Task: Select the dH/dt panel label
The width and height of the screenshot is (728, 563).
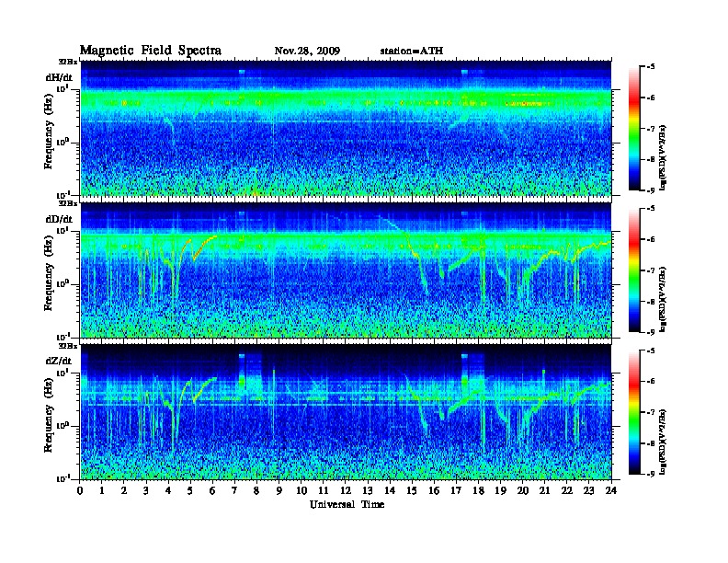Action: pos(59,77)
